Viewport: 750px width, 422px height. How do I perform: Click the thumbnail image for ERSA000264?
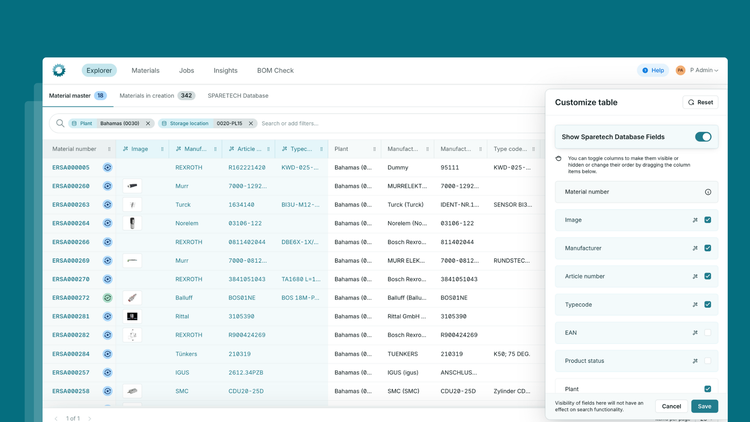pyautogui.click(x=132, y=223)
